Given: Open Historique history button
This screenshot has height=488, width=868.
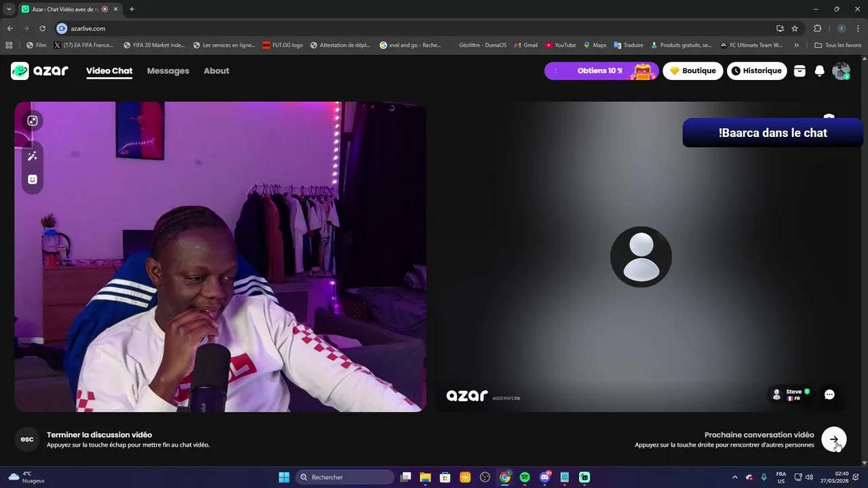Looking at the screenshot, I should (x=757, y=70).
